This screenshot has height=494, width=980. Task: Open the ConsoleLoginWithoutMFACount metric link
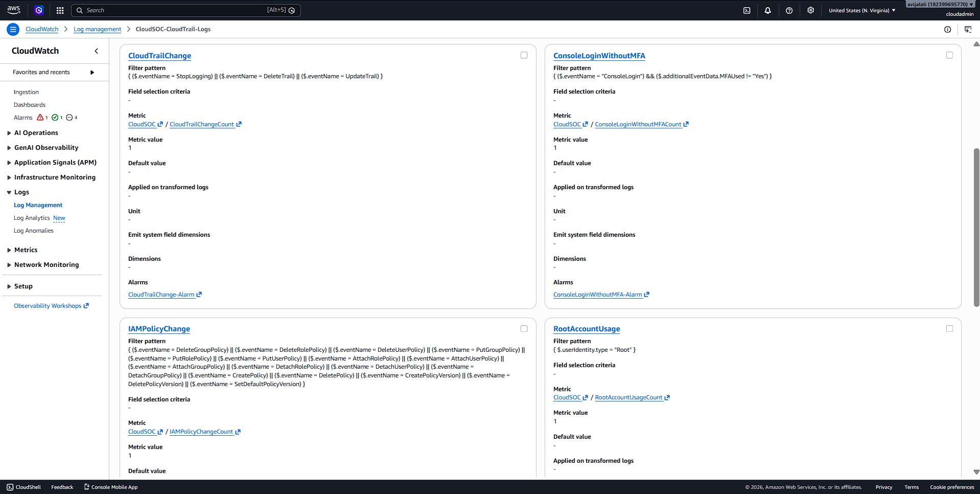point(642,124)
